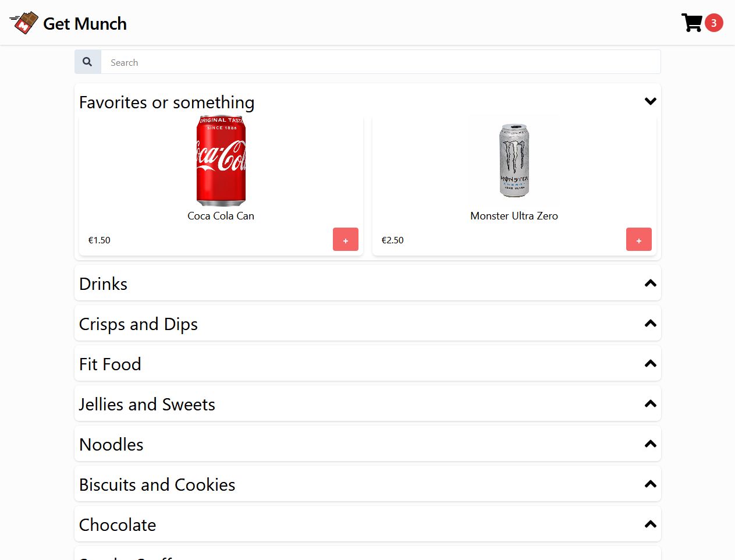Viewport: 735px width, 560px height.
Task: Click the chevron on the Favorites section
Action: pos(650,101)
